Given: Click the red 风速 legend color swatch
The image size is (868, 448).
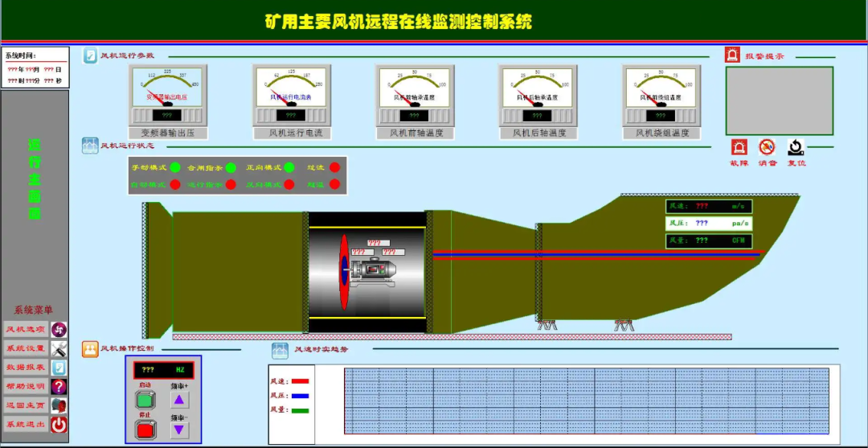Looking at the screenshot, I should 300,381.
